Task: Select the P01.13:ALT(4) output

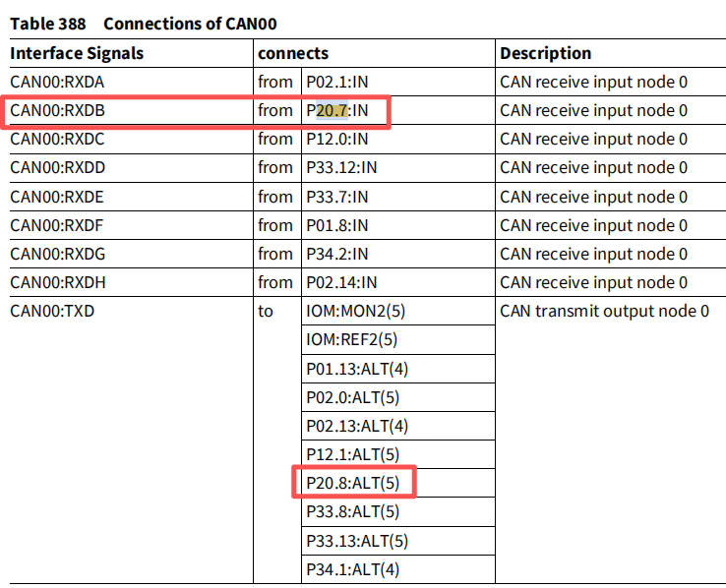Action: pos(357,369)
